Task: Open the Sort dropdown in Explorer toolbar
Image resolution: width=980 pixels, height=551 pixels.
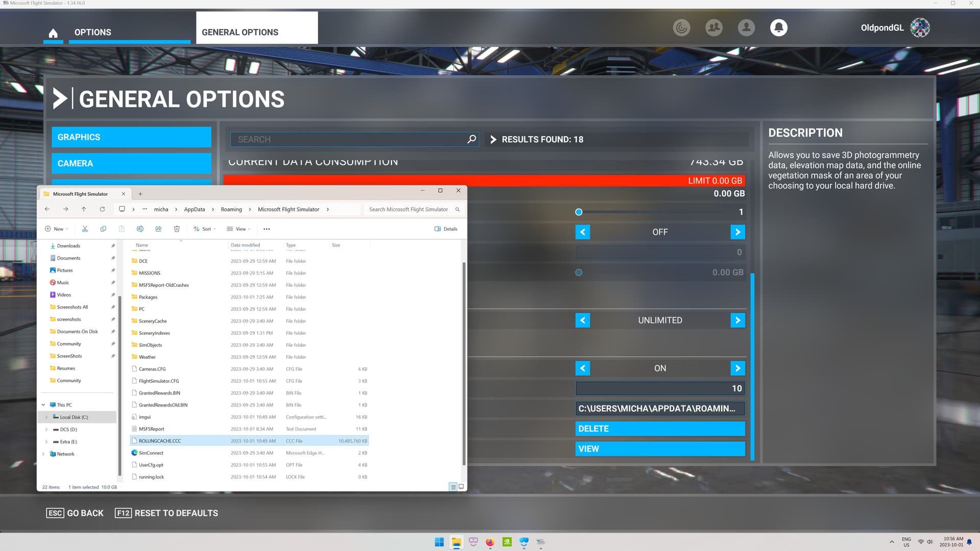Action: pyautogui.click(x=204, y=229)
